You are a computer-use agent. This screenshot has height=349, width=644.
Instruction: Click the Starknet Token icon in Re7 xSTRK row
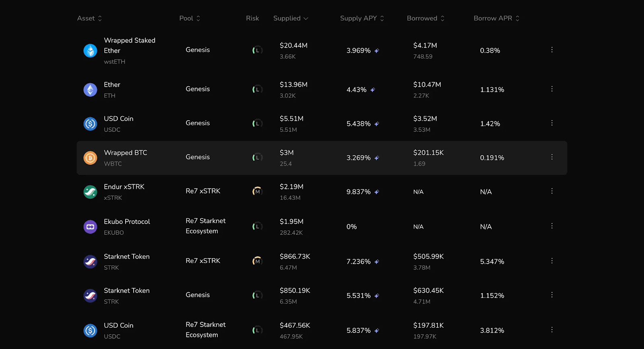click(90, 262)
